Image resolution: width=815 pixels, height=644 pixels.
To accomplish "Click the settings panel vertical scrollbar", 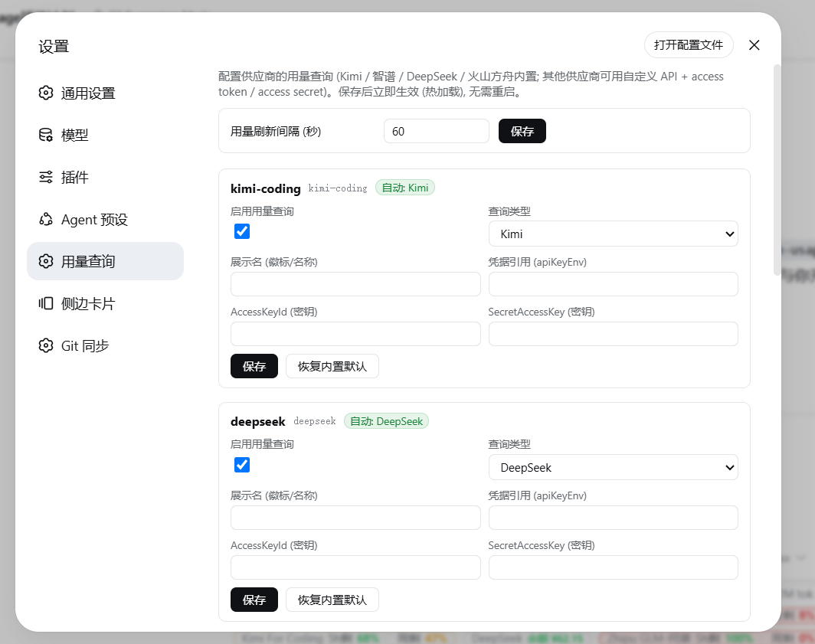I will pos(777,170).
